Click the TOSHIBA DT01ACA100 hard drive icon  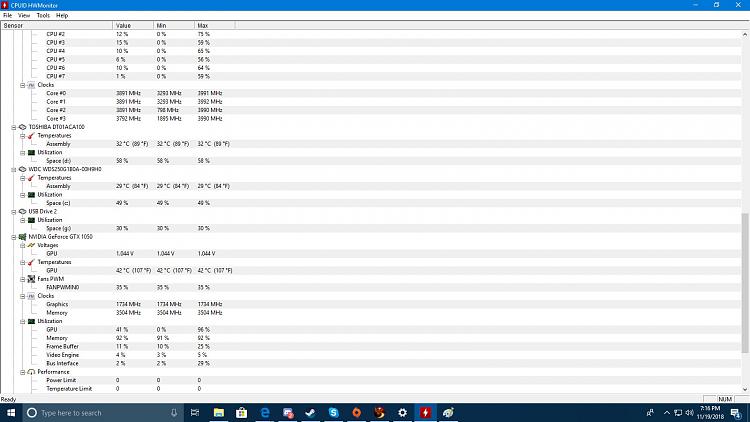tap(22, 127)
